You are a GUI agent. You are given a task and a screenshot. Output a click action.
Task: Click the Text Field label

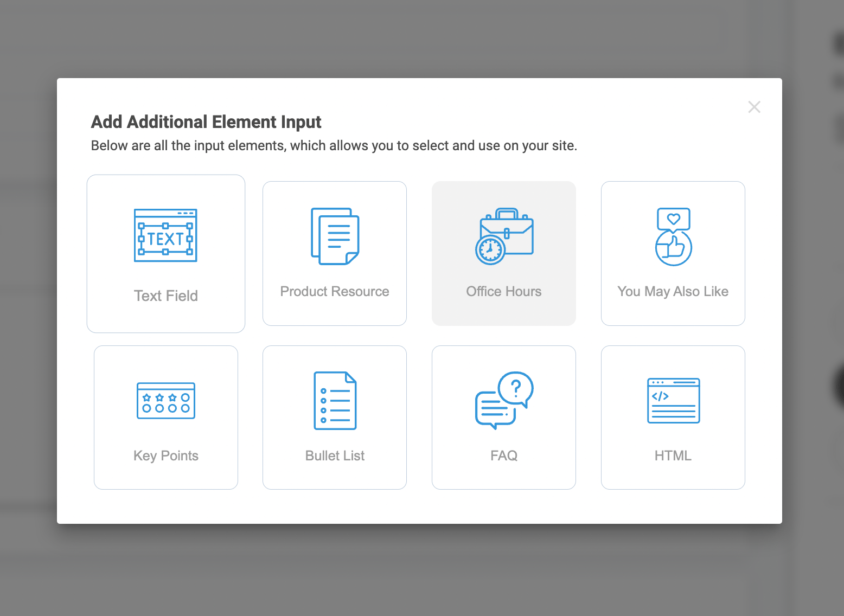point(165,296)
